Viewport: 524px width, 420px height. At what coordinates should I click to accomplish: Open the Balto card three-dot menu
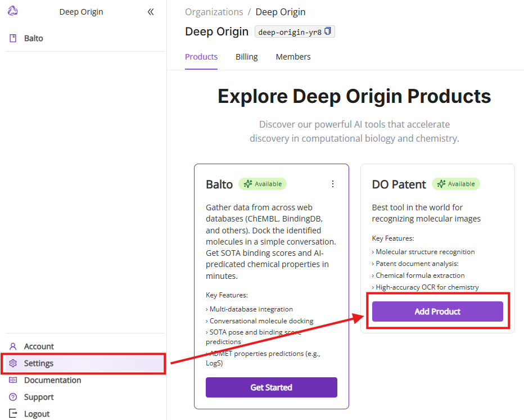(333, 184)
